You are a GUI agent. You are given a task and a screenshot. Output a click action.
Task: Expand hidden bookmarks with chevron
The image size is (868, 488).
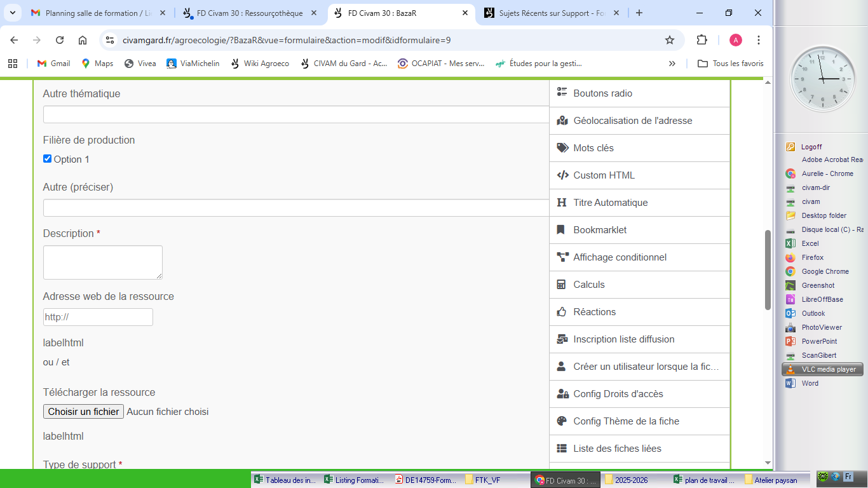pos(672,64)
